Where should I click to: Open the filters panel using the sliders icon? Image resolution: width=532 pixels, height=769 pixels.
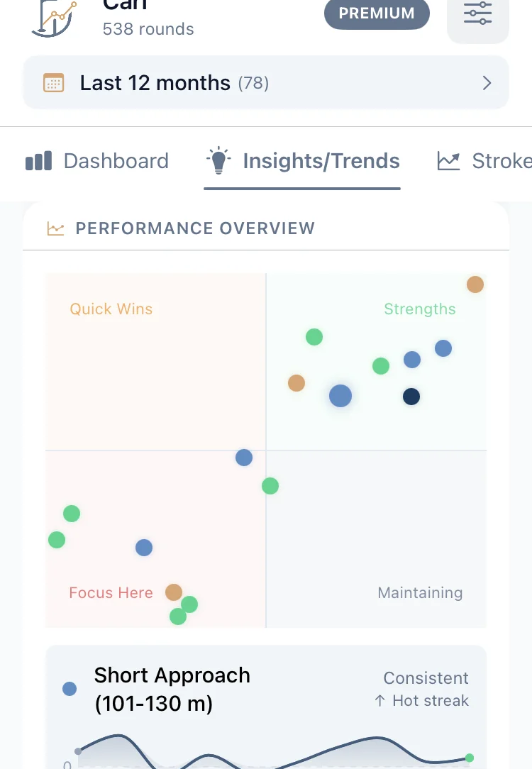(477, 13)
